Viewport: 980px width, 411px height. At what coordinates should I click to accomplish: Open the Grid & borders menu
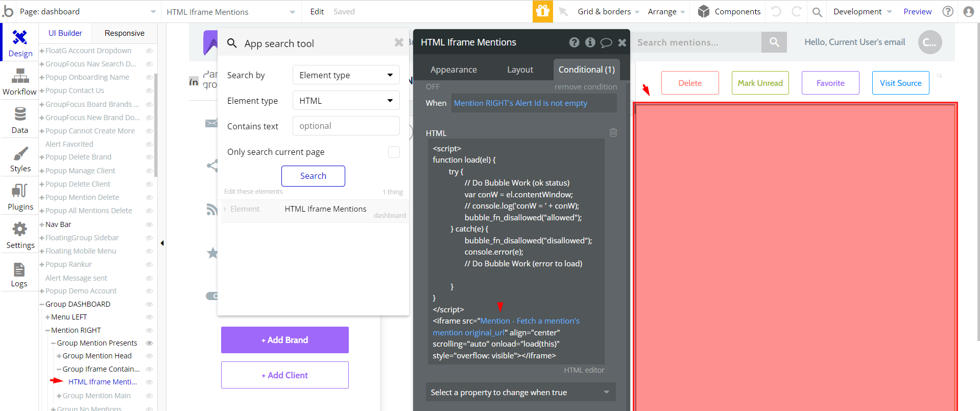[x=608, y=11]
